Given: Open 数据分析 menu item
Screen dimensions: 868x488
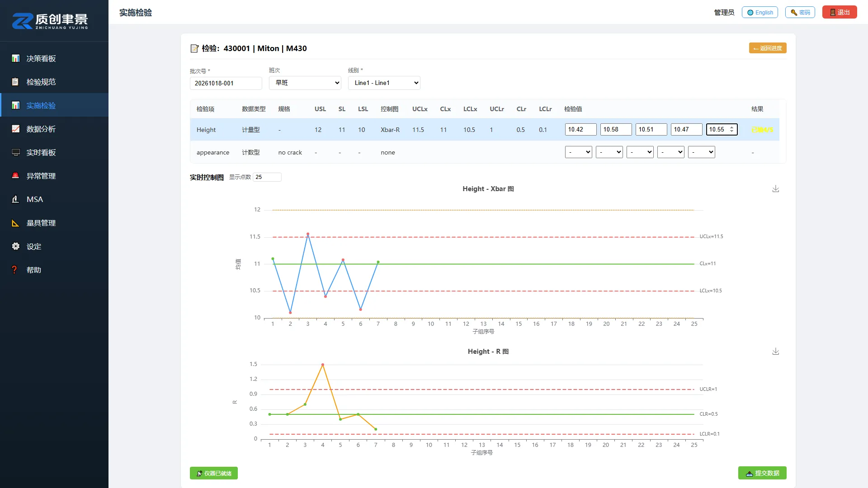Looking at the screenshot, I should point(54,129).
